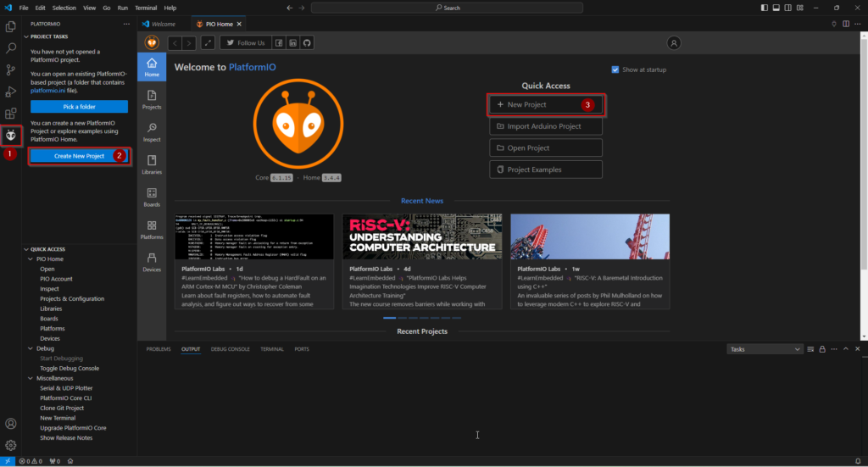Maximize the panel with chevron up
868x467 pixels.
846,349
